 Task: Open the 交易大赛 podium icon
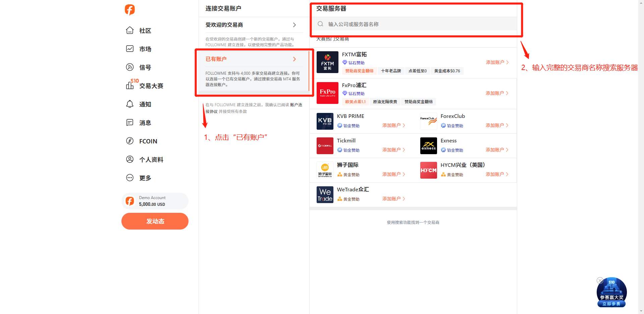click(x=130, y=86)
